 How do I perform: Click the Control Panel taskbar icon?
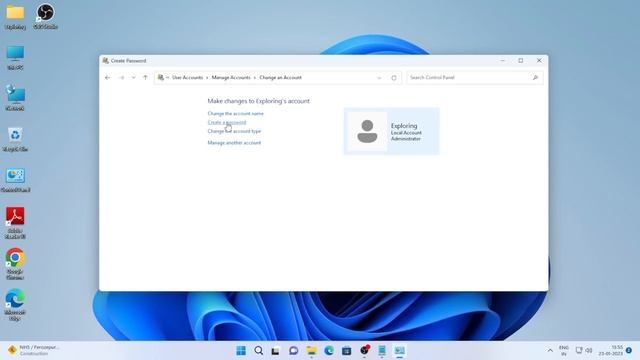click(400, 351)
